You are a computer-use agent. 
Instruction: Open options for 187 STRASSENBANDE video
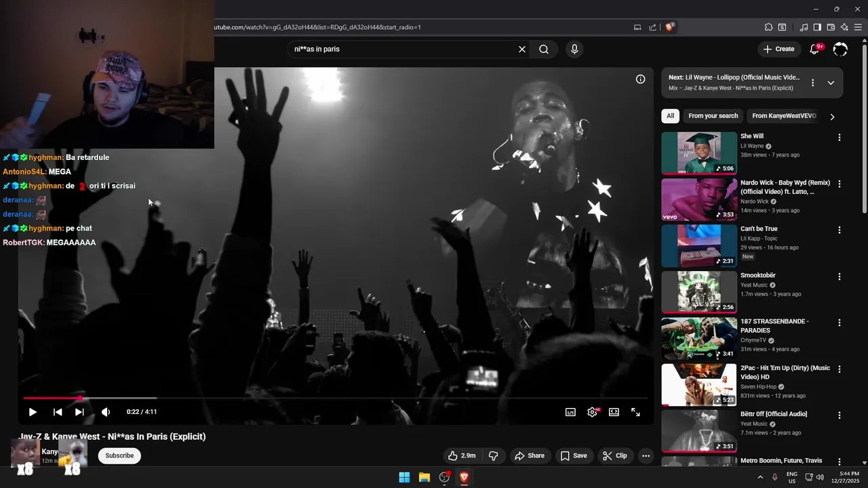coord(840,323)
